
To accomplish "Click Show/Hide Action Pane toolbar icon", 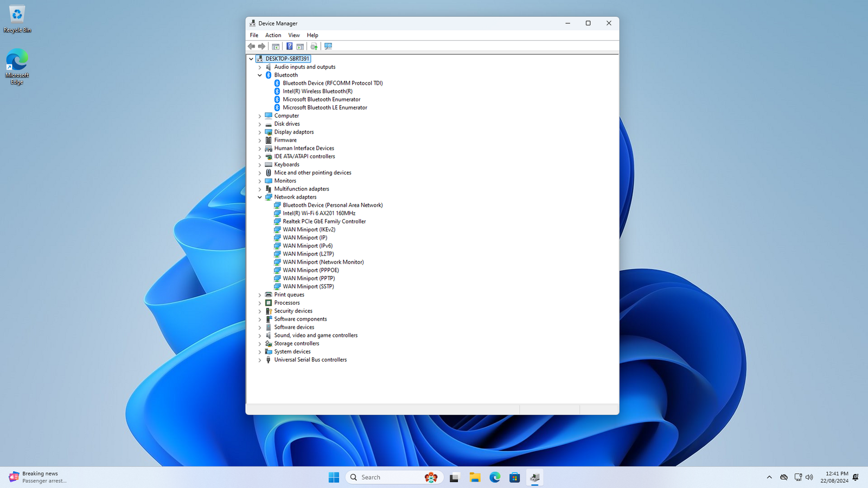I will [300, 46].
